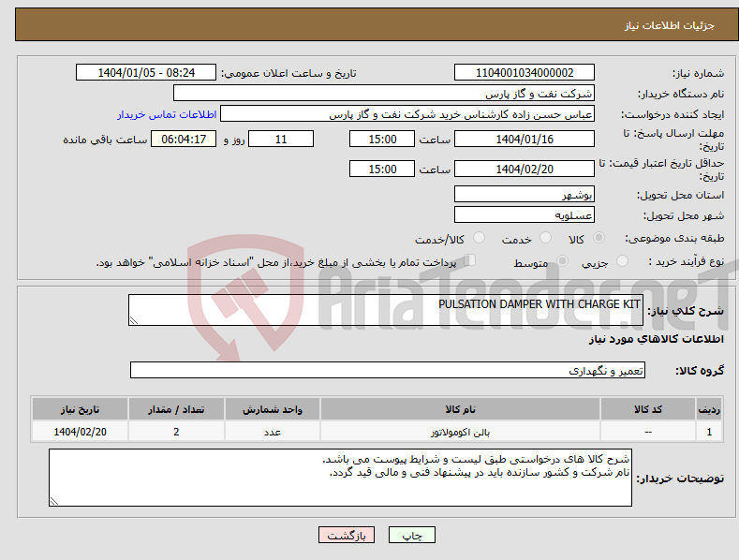Click the چاپ print button
739x560 pixels.
coord(412,535)
